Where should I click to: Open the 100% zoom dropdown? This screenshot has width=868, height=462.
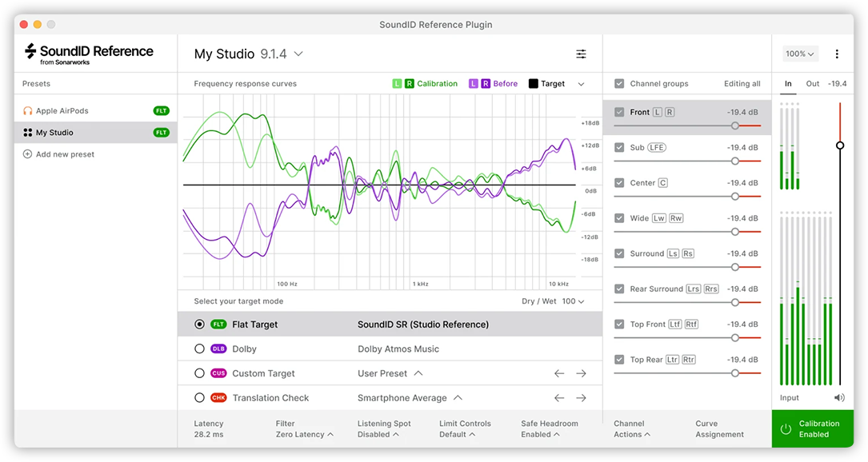point(800,54)
